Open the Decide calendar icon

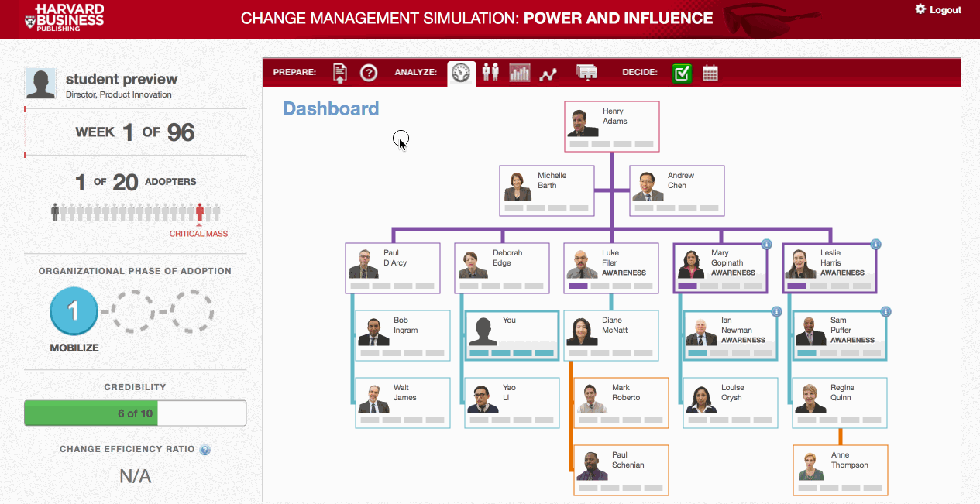[x=710, y=73]
